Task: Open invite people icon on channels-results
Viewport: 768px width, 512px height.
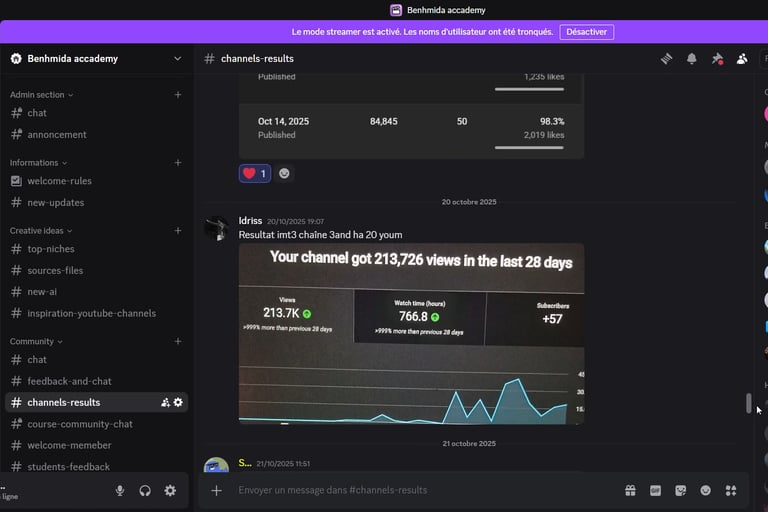Action: pyautogui.click(x=166, y=403)
